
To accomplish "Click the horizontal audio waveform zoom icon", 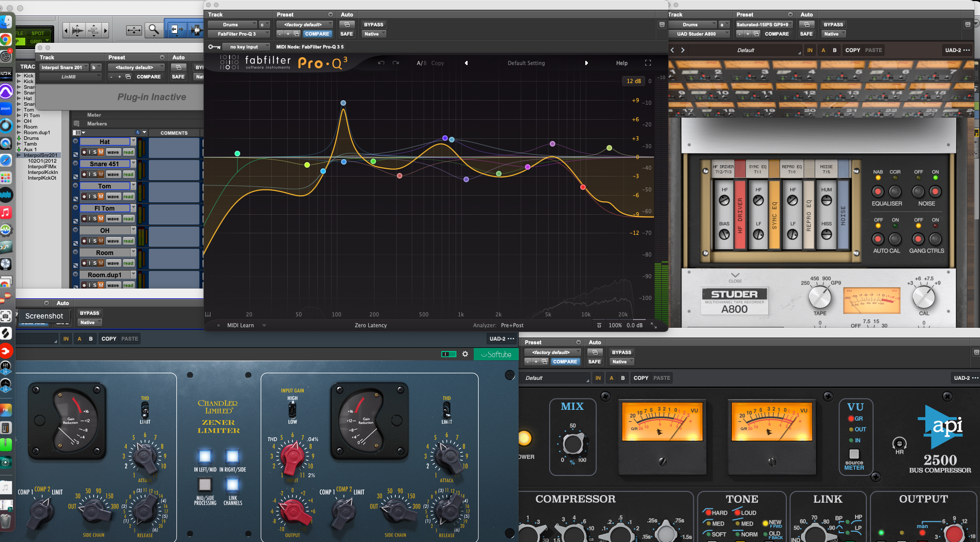I will click(x=78, y=30).
